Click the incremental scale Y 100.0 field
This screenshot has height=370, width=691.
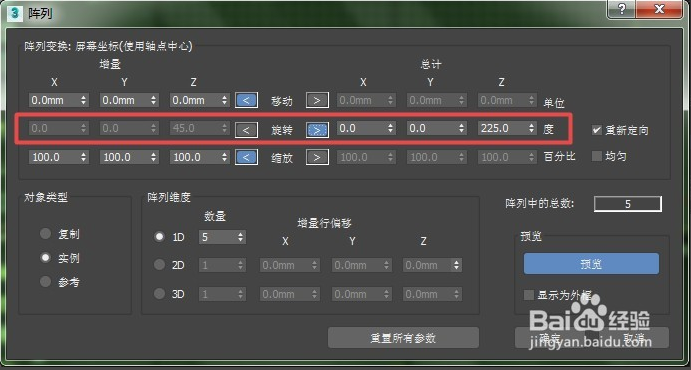tap(129, 157)
